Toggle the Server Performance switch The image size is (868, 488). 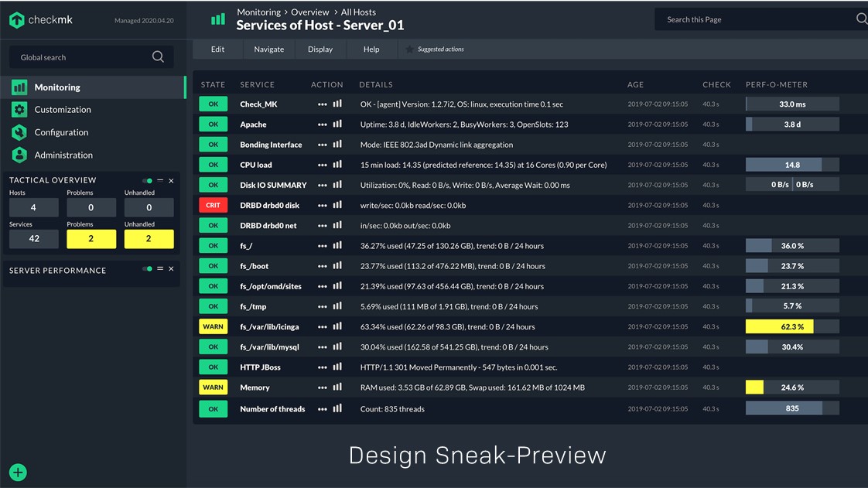pos(147,269)
